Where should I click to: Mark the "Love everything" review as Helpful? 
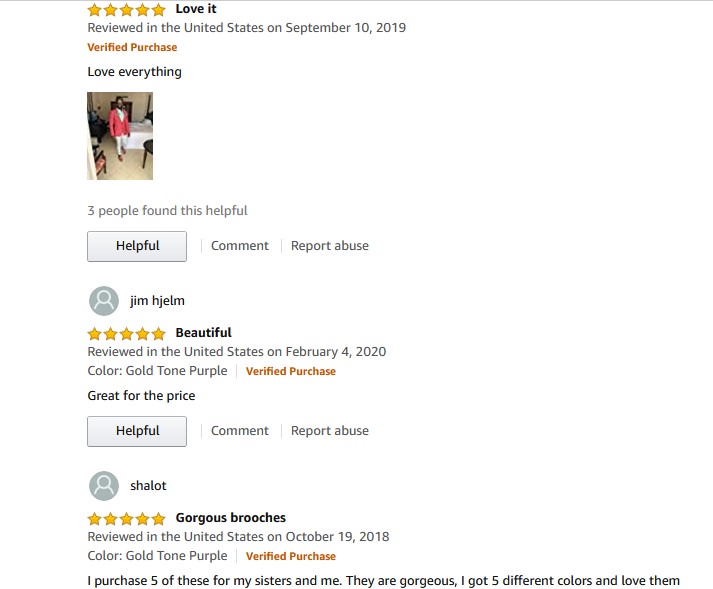[x=137, y=246]
